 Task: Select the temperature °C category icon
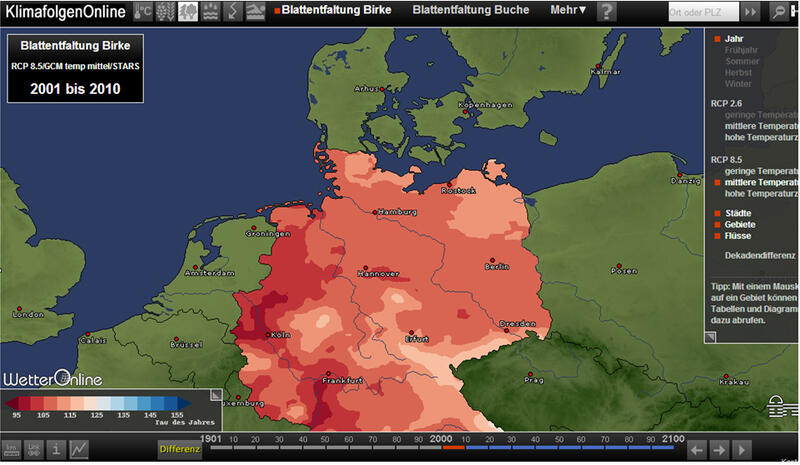tap(145, 12)
